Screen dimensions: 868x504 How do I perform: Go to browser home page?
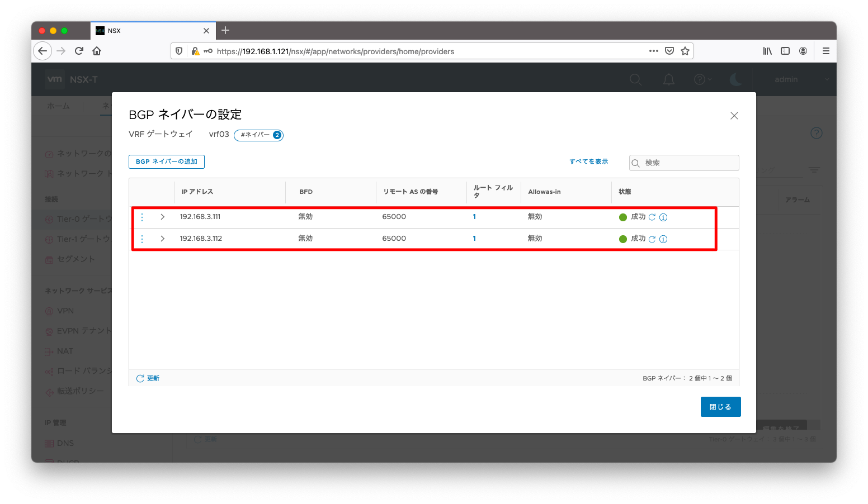tap(97, 51)
